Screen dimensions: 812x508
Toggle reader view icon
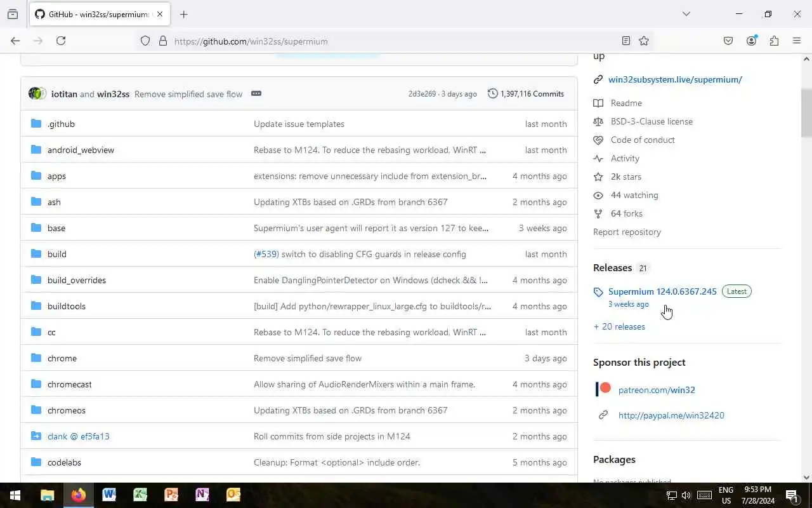pos(626,41)
